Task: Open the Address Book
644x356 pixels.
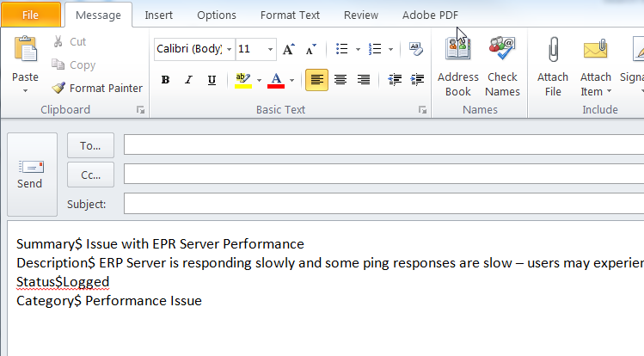Action: pyautogui.click(x=458, y=66)
